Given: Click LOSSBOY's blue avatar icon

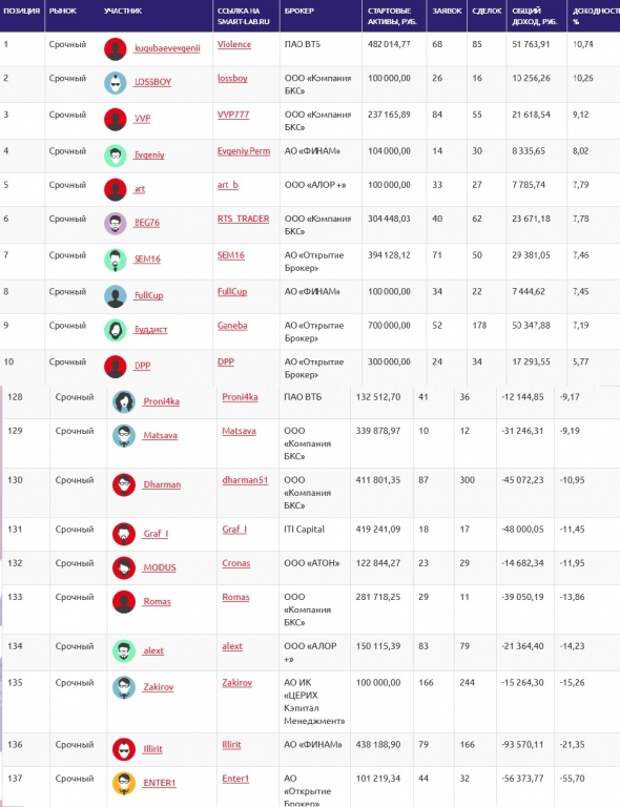Looking at the screenshot, I should [x=115, y=84].
